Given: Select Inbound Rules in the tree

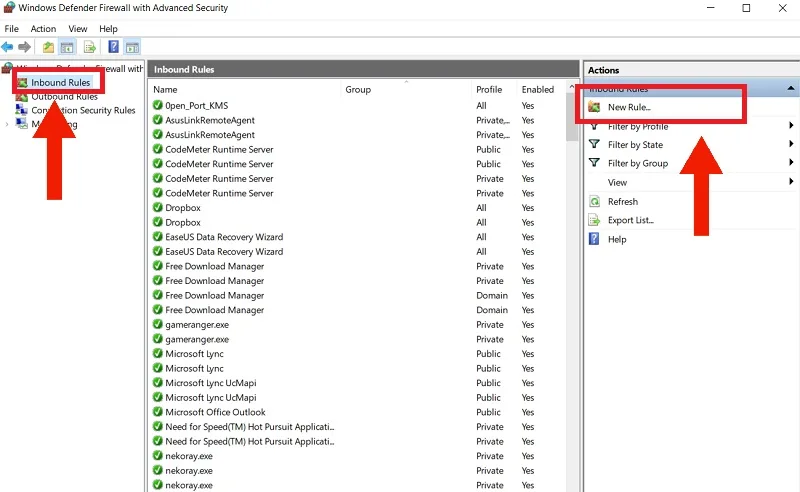Looking at the screenshot, I should click(61, 82).
